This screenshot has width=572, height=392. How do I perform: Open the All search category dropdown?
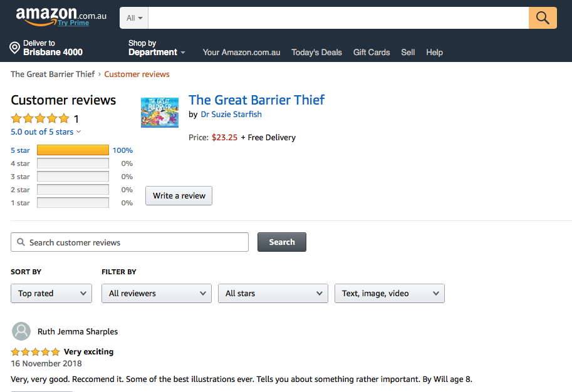point(134,18)
